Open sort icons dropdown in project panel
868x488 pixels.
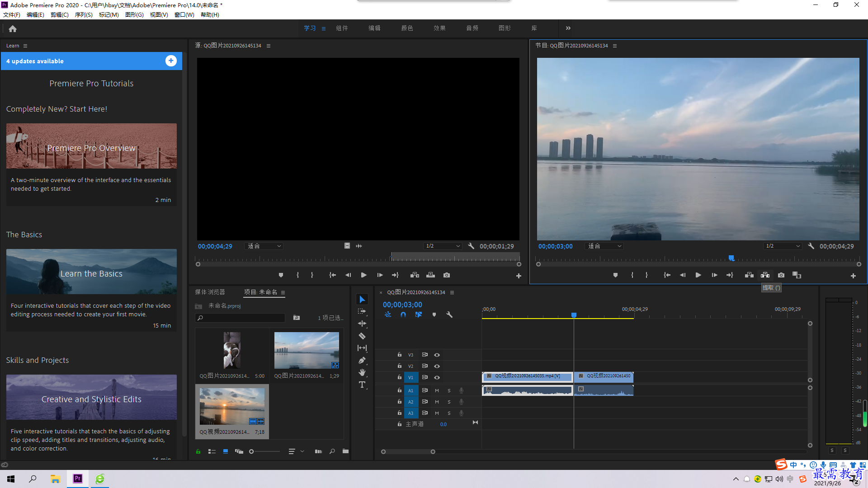(x=296, y=451)
